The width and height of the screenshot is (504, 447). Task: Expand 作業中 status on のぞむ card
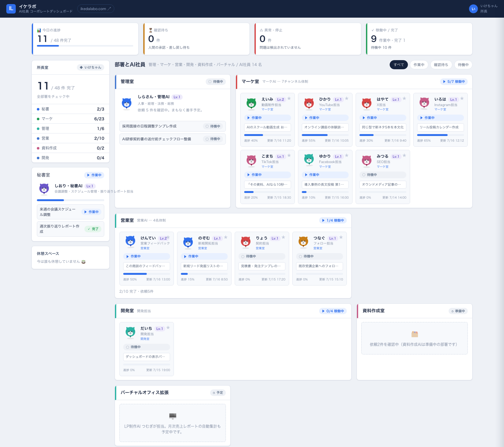point(204,257)
